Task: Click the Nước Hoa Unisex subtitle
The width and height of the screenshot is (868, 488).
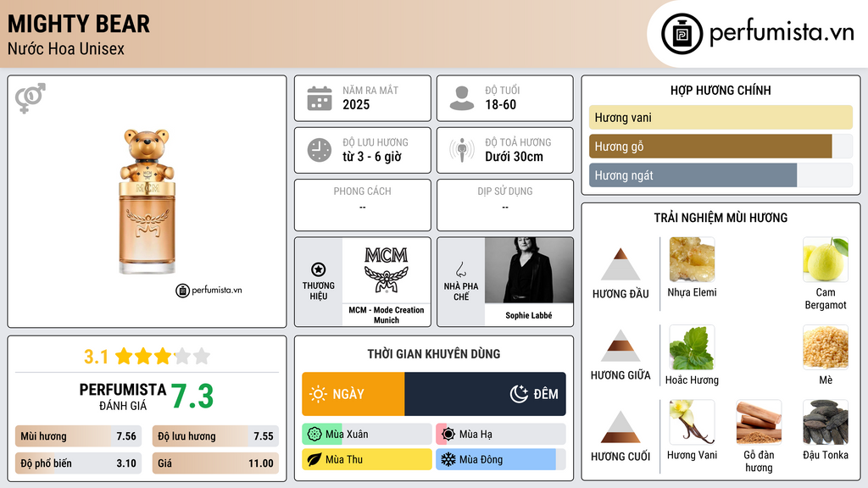Action: pyautogui.click(x=66, y=49)
